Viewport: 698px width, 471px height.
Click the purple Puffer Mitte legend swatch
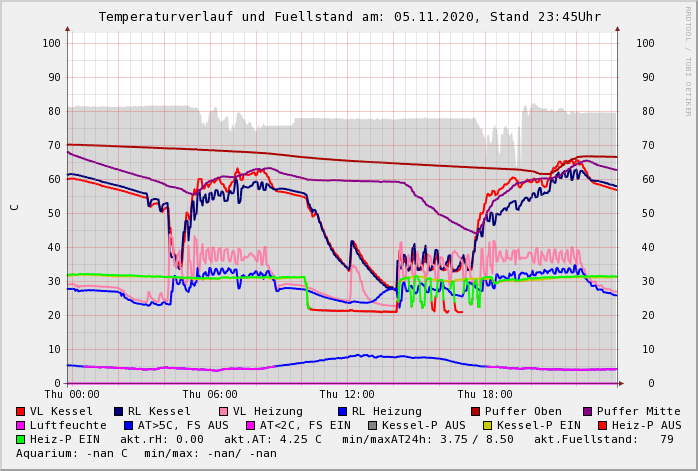(588, 412)
